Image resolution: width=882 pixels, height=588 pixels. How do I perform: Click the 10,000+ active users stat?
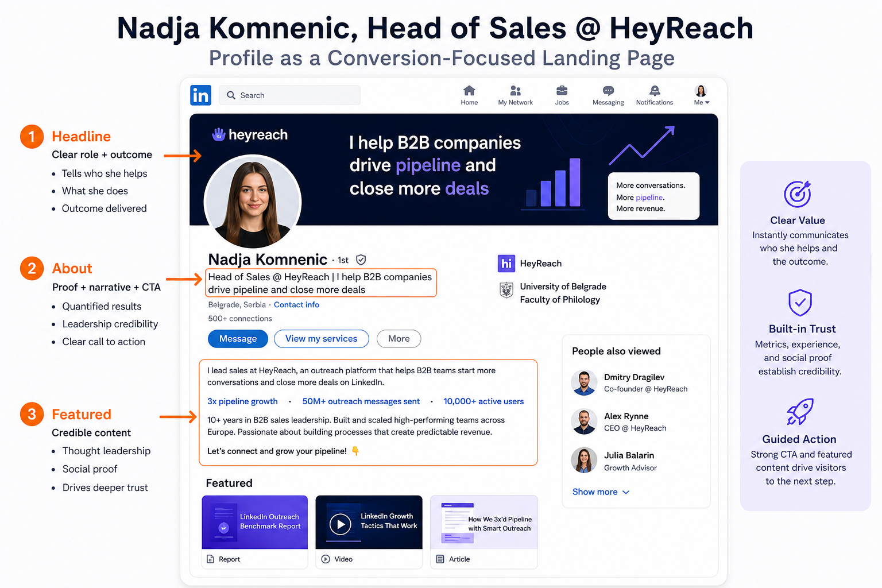(x=483, y=401)
